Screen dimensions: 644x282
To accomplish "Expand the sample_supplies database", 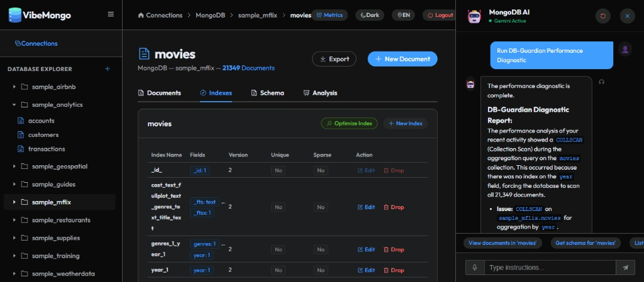I will tap(14, 238).
